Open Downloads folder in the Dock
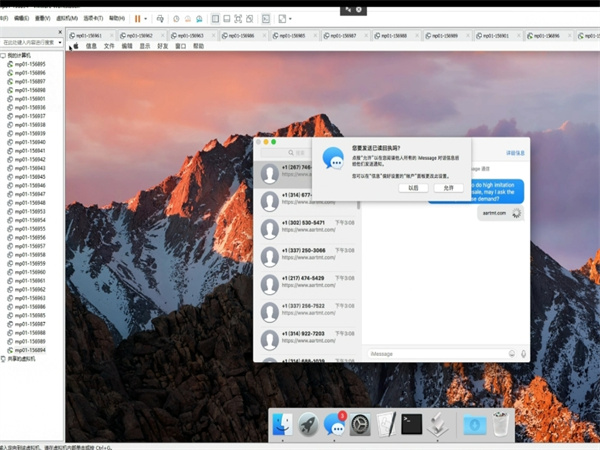The height and width of the screenshot is (450, 600). [475, 426]
